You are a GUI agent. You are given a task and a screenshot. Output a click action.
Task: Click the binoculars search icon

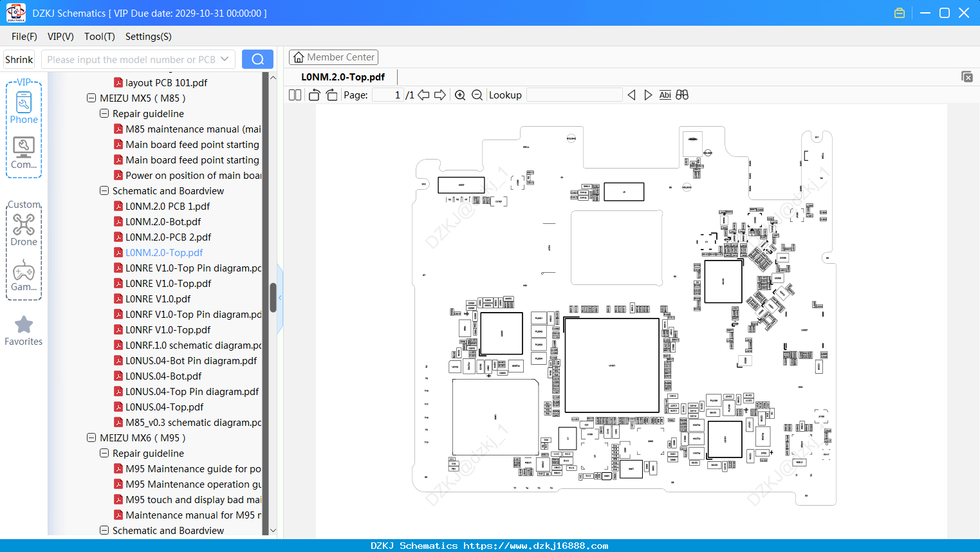[682, 95]
